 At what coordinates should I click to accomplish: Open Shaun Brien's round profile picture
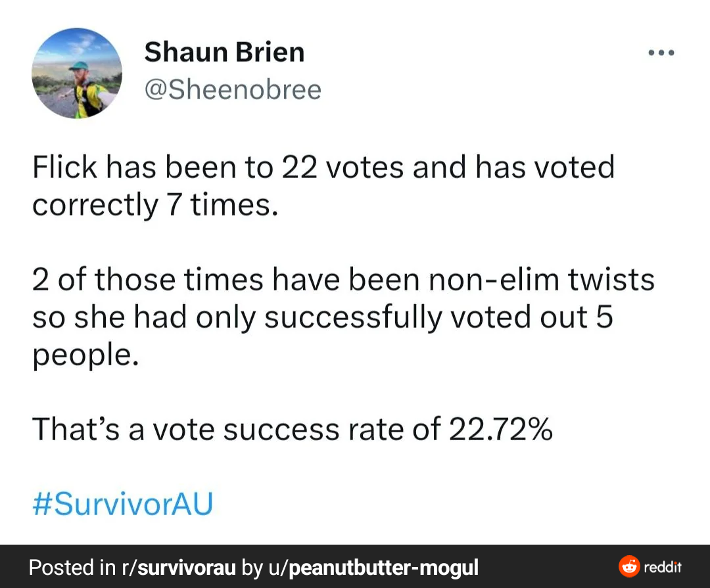pyautogui.click(x=76, y=74)
